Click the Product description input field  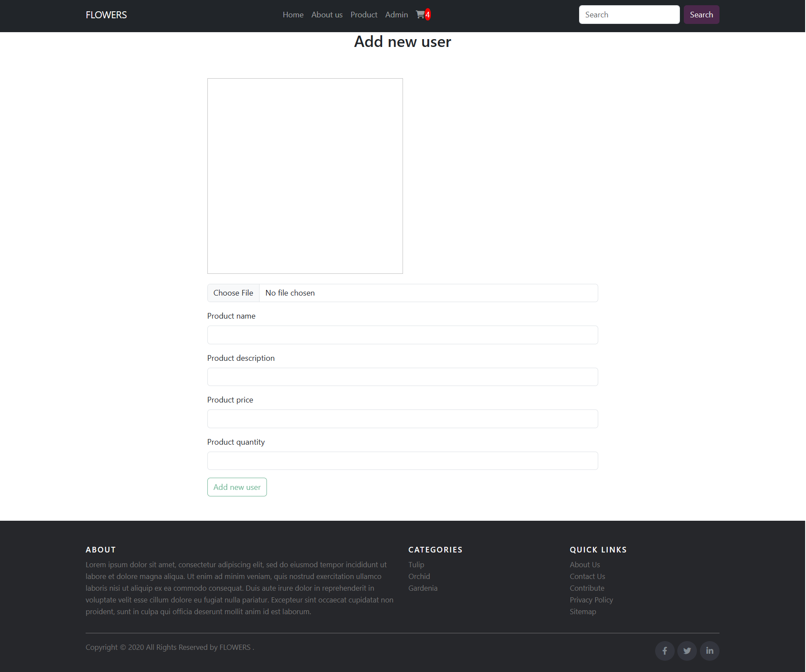click(402, 376)
